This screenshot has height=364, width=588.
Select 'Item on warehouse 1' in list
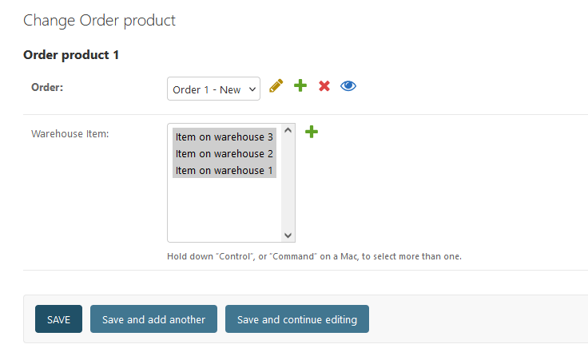click(x=224, y=170)
